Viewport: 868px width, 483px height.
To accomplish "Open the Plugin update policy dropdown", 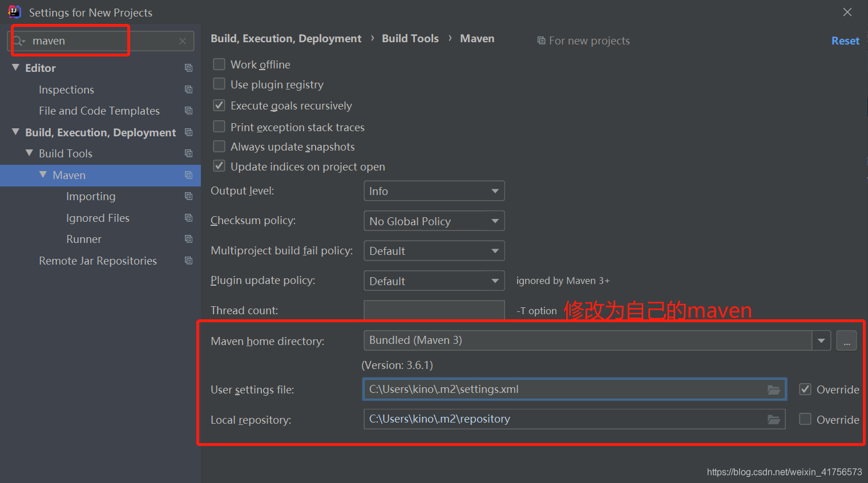I will click(x=434, y=281).
